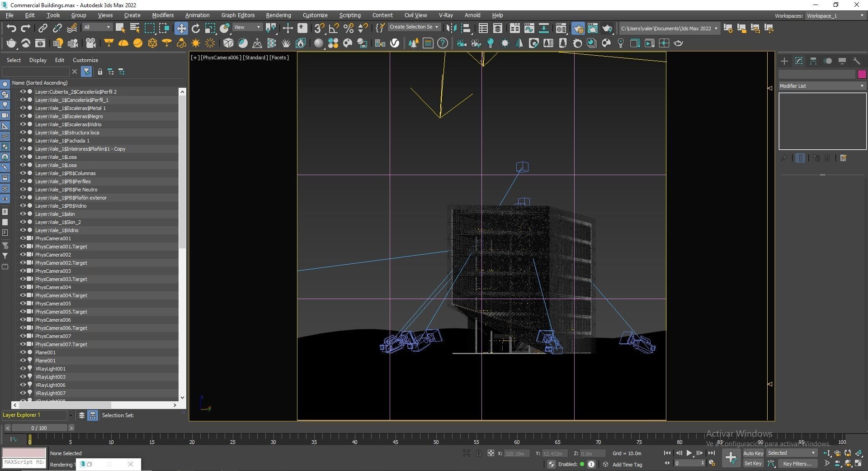The height and width of the screenshot is (471, 868).
Task: Click the Sun light icon in toolbar
Action: pyautogui.click(x=195, y=43)
